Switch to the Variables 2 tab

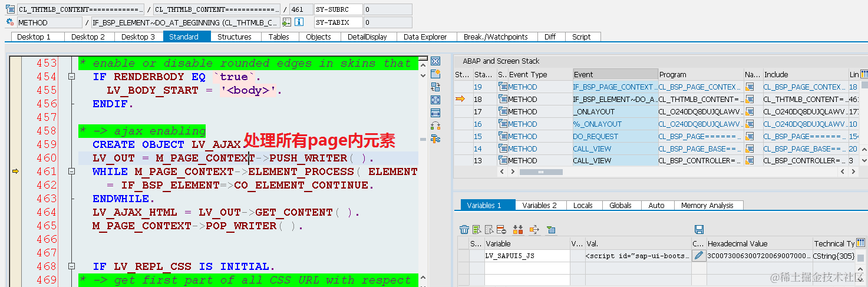tap(540, 205)
